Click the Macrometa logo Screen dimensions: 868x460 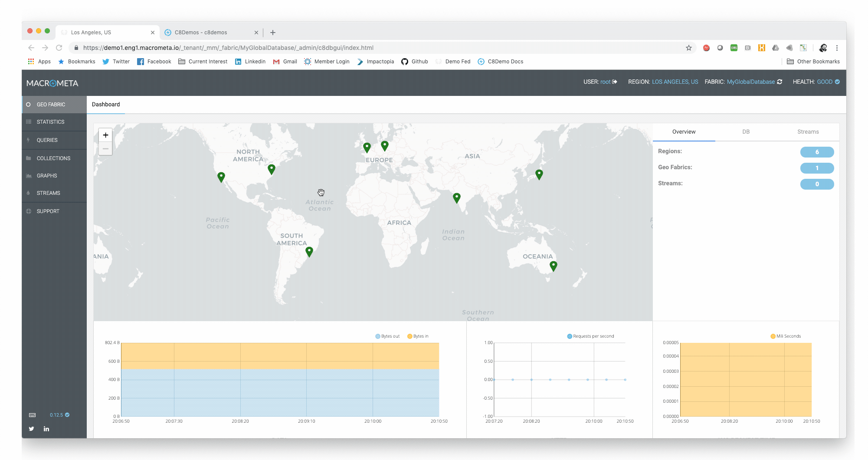[x=52, y=83]
